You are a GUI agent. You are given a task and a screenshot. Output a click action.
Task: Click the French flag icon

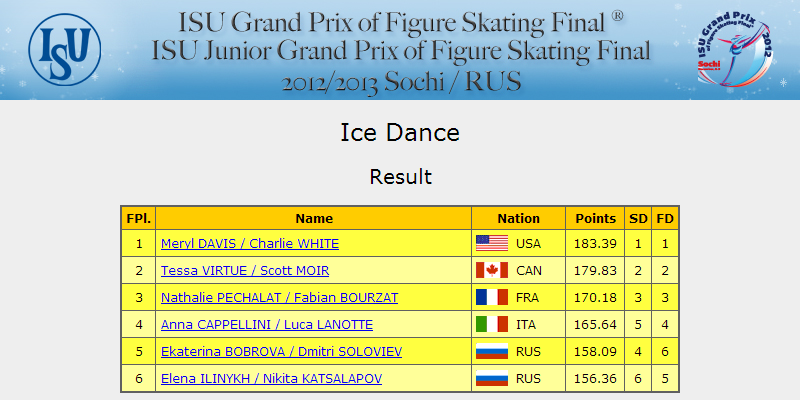click(492, 297)
